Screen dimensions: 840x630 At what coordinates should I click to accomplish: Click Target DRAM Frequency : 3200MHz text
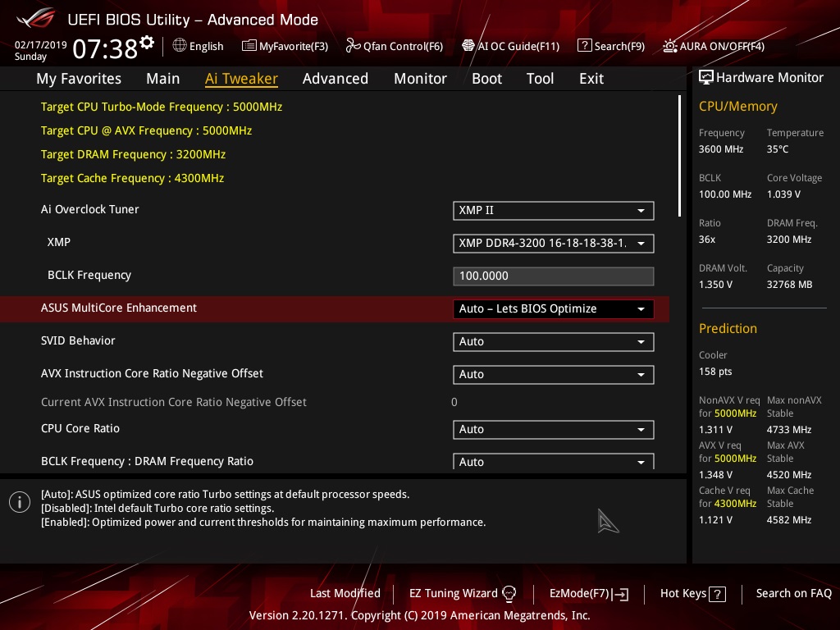[x=134, y=154]
